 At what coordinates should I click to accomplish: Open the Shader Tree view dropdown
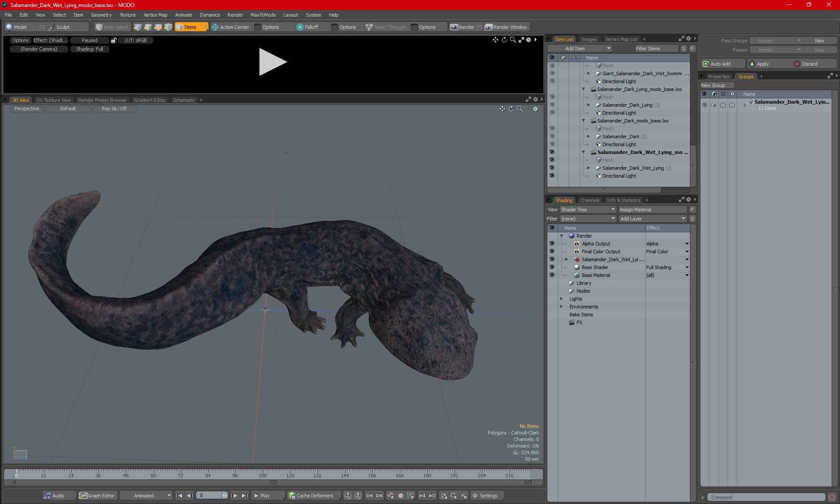coord(588,210)
